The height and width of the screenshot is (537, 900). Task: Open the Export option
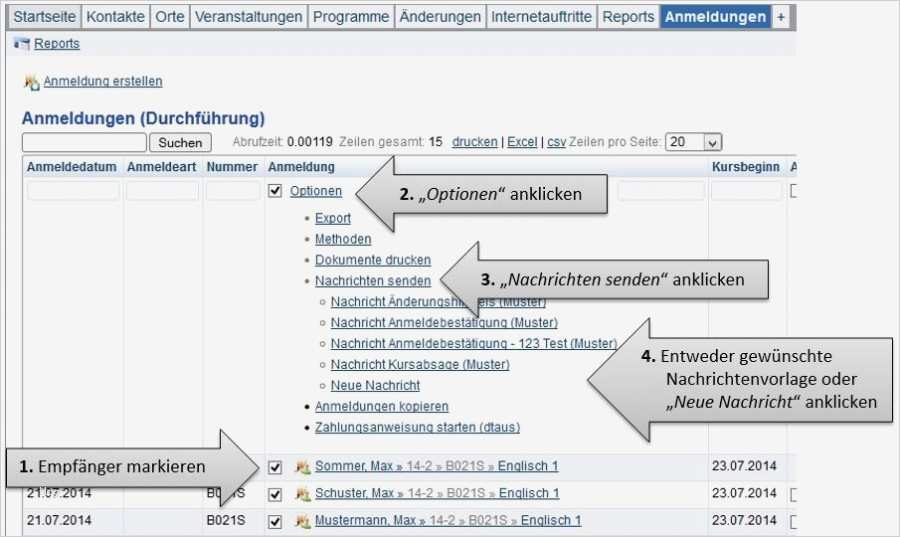[x=333, y=218]
